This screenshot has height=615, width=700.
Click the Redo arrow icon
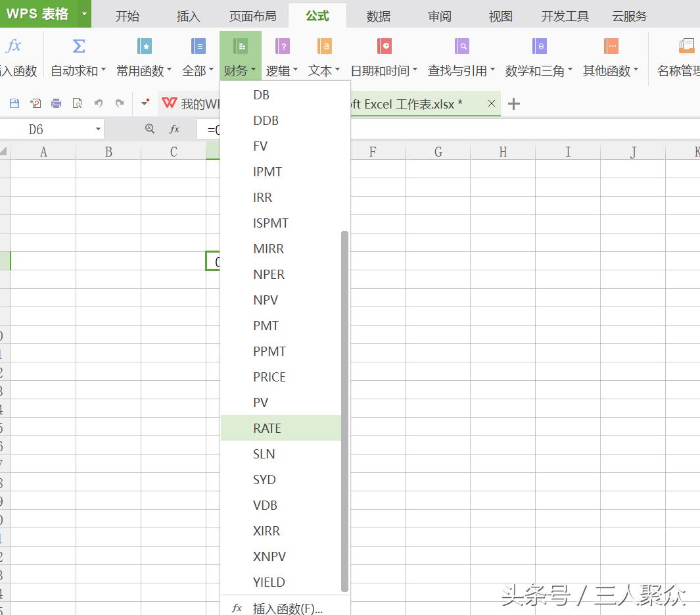pyautogui.click(x=120, y=103)
